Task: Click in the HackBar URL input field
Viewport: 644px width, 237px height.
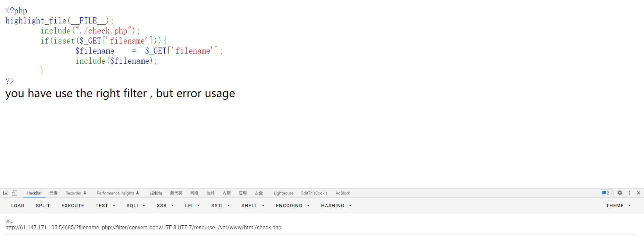Action: [x=321, y=228]
